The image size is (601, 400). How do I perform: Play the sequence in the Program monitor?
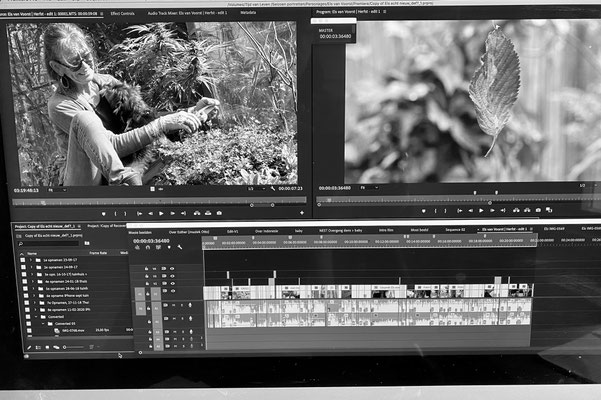pos(481,210)
